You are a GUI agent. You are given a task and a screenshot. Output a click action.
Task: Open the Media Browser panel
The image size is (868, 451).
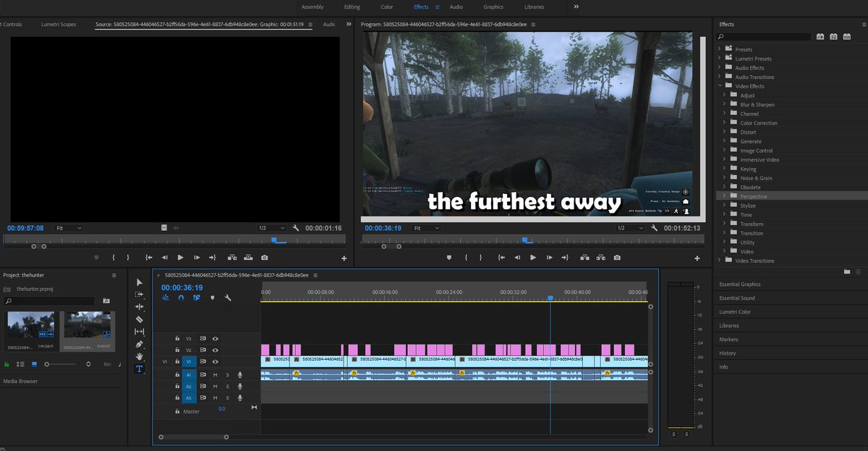21,382
